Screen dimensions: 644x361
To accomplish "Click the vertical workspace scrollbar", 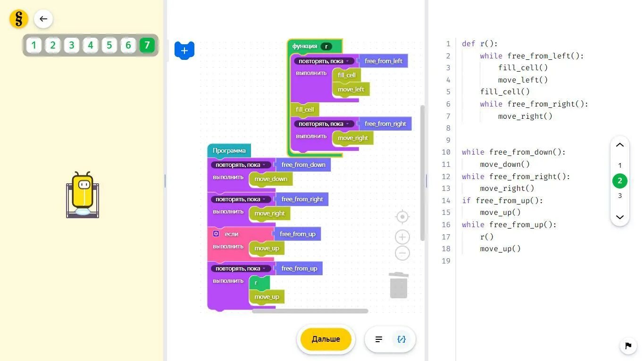I will (423, 173).
